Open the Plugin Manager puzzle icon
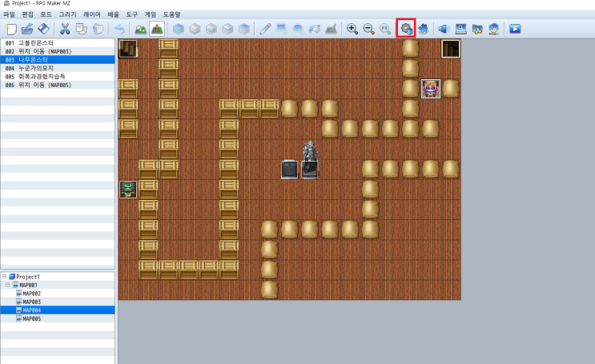Screen dimensions: 595x364 (423, 29)
